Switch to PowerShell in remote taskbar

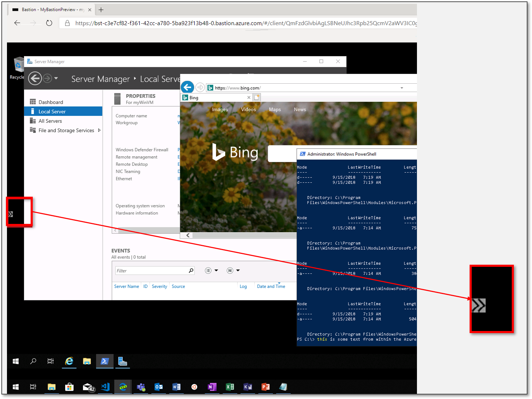point(105,361)
